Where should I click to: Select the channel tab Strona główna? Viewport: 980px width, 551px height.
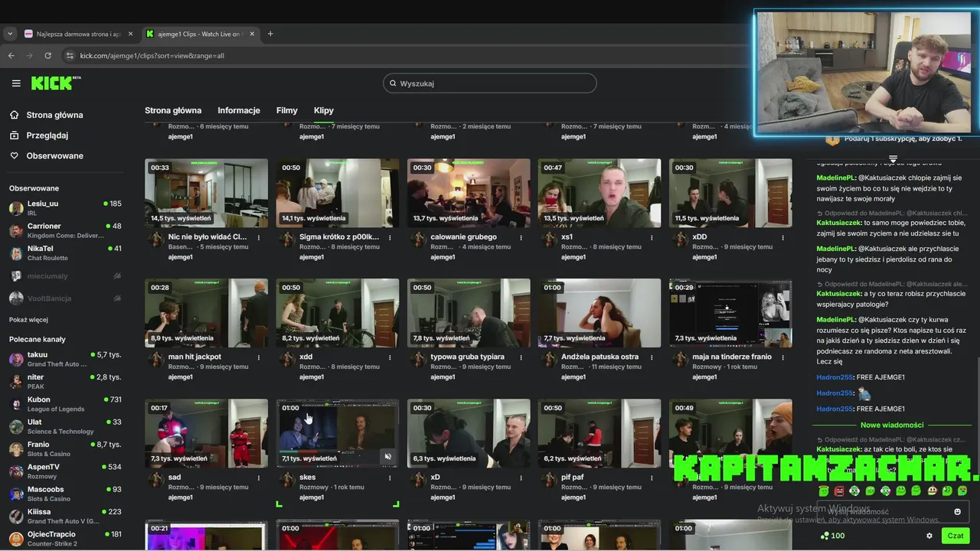pyautogui.click(x=173, y=110)
